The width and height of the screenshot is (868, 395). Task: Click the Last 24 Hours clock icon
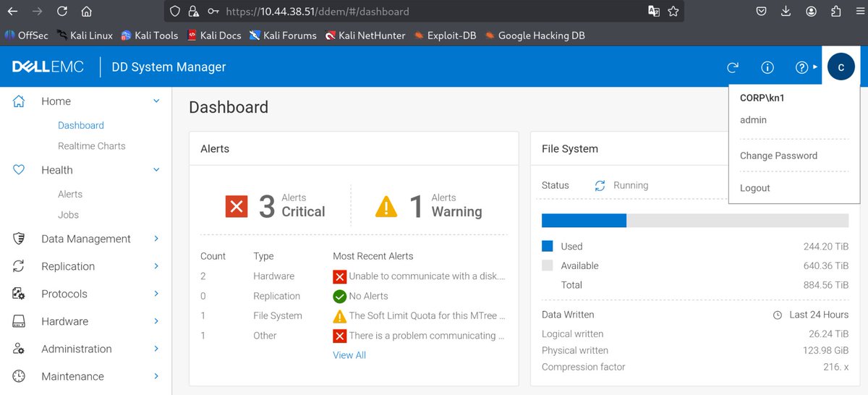pos(778,315)
